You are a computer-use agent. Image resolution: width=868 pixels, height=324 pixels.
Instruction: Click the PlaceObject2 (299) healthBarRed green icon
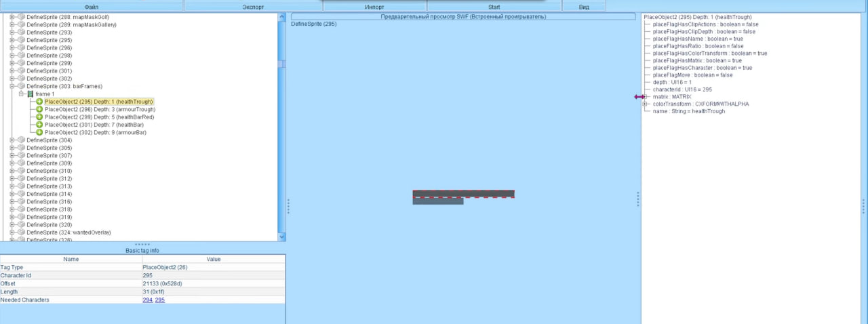pos(39,117)
